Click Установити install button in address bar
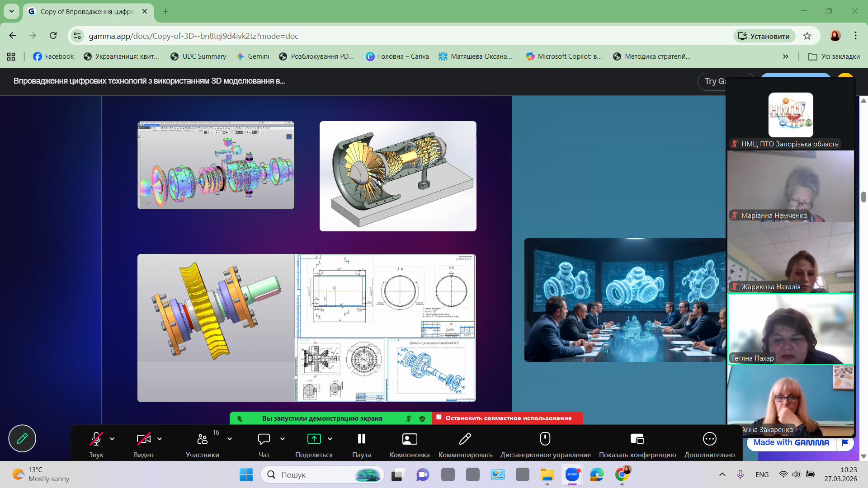 click(x=764, y=36)
